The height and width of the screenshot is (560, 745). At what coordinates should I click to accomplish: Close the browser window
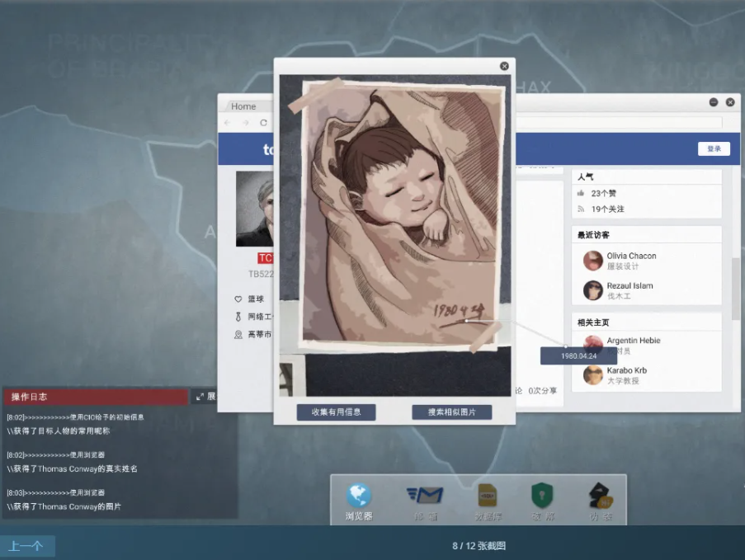click(730, 102)
